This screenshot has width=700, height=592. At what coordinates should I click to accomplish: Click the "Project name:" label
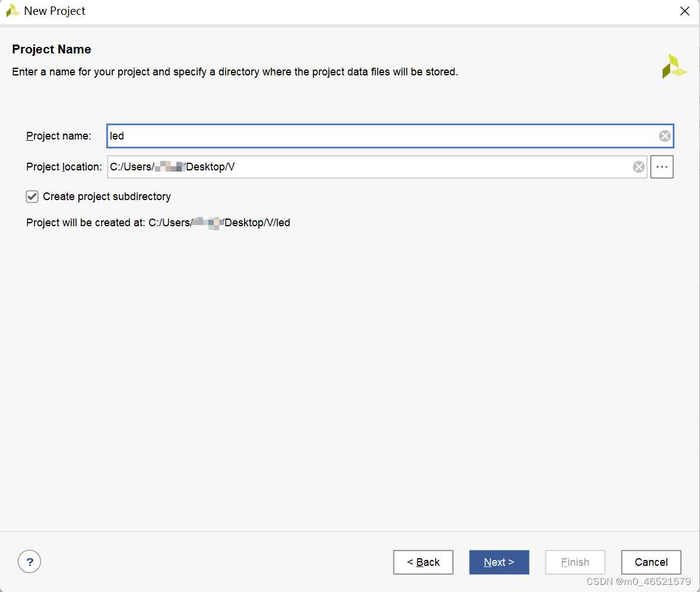[x=59, y=136]
